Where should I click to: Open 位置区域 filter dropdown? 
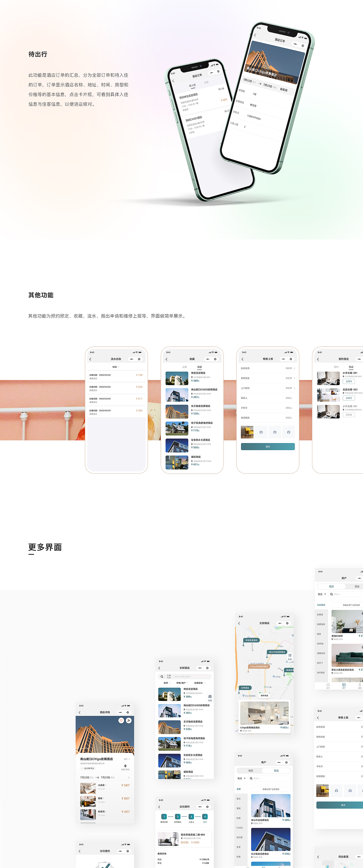point(199,683)
